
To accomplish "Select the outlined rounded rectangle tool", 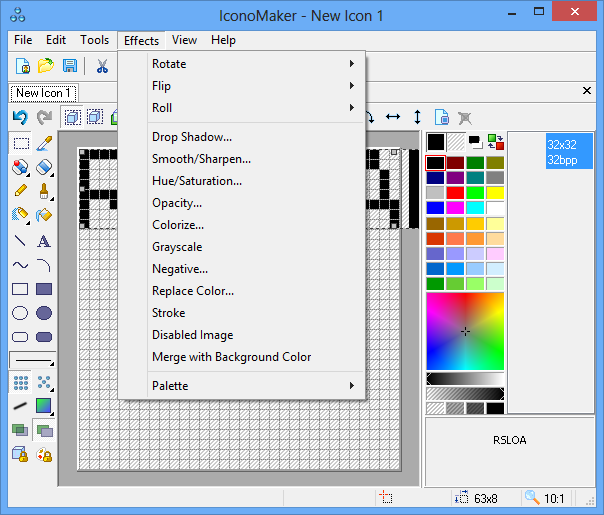I will pyautogui.click(x=20, y=337).
